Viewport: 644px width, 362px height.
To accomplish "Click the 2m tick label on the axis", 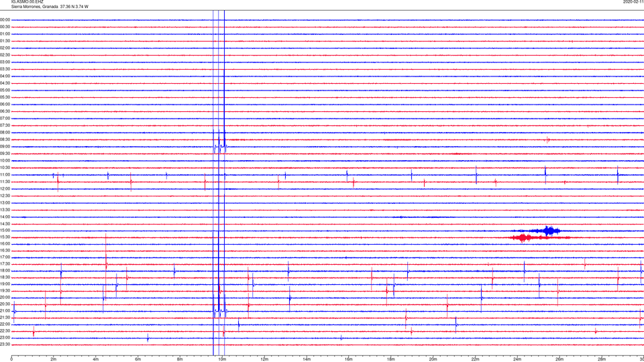I will tap(54, 359).
